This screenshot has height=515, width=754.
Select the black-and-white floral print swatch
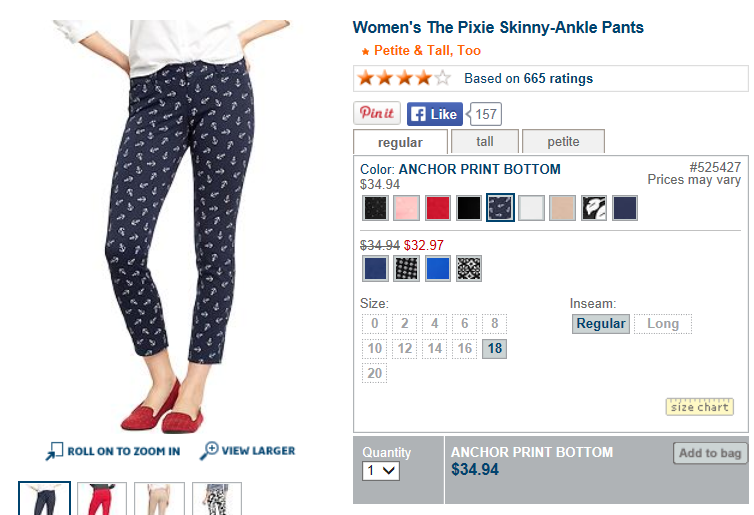point(594,208)
